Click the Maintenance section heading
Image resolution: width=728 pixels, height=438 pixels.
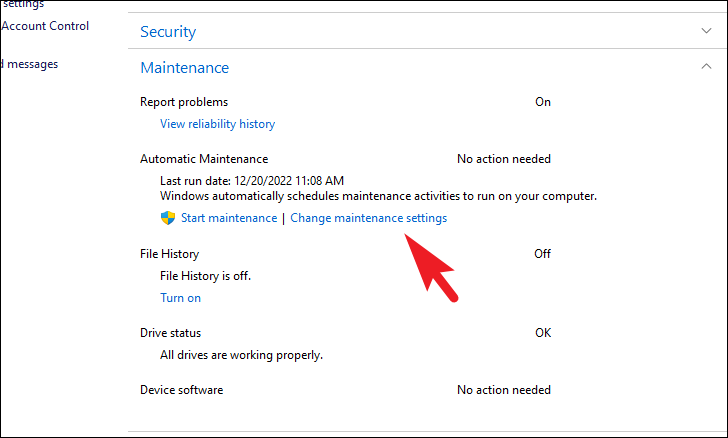click(184, 68)
